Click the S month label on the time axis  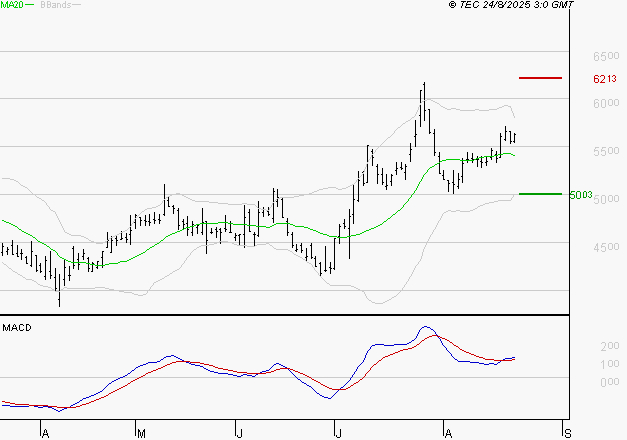(567, 434)
